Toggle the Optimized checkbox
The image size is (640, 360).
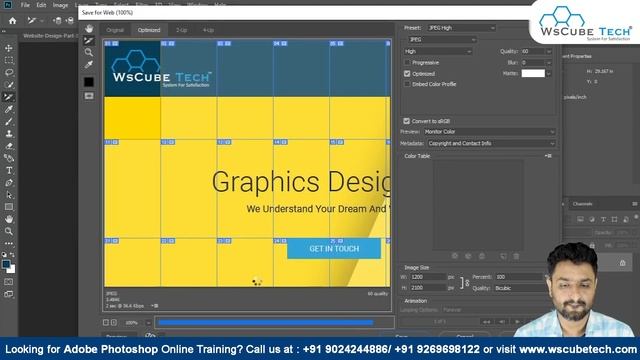click(x=407, y=73)
